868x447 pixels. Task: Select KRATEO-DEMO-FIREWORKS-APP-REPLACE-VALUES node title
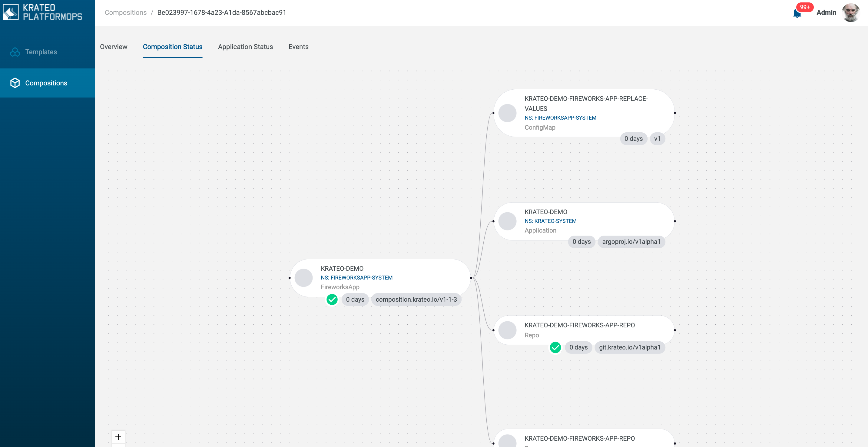pos(586,104)
